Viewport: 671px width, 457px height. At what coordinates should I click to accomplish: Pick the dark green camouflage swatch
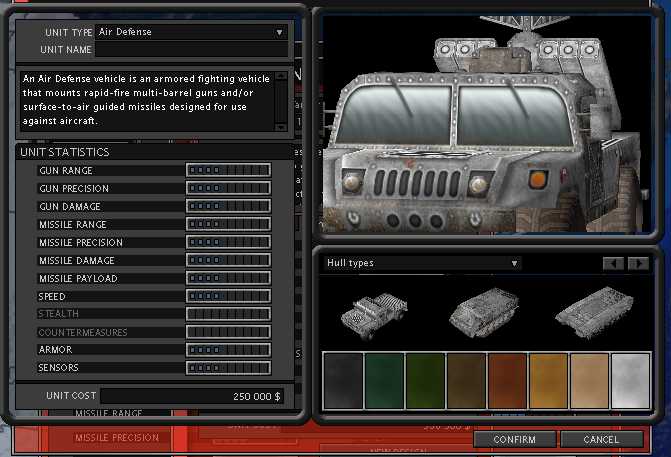(384, 381)
